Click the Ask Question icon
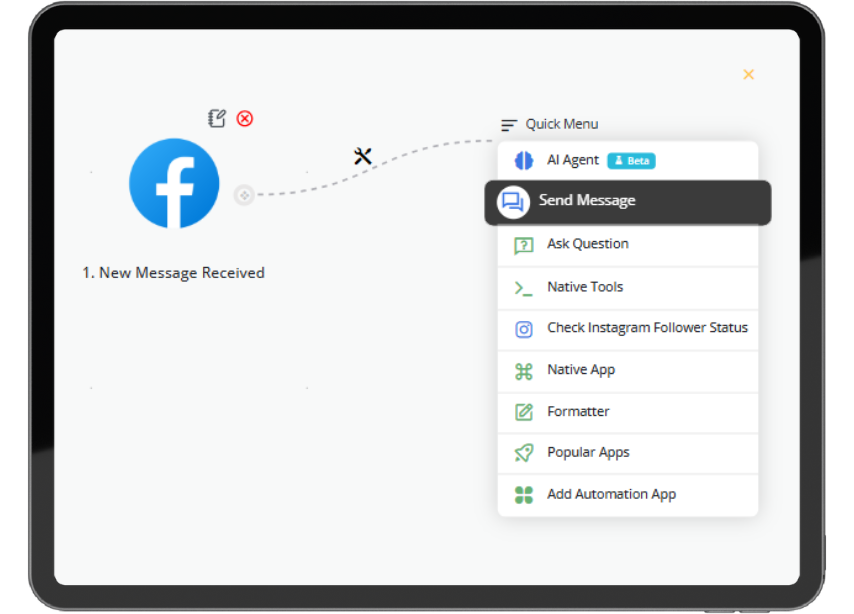This screenshot has height=614, width=854. coord(524,245)
